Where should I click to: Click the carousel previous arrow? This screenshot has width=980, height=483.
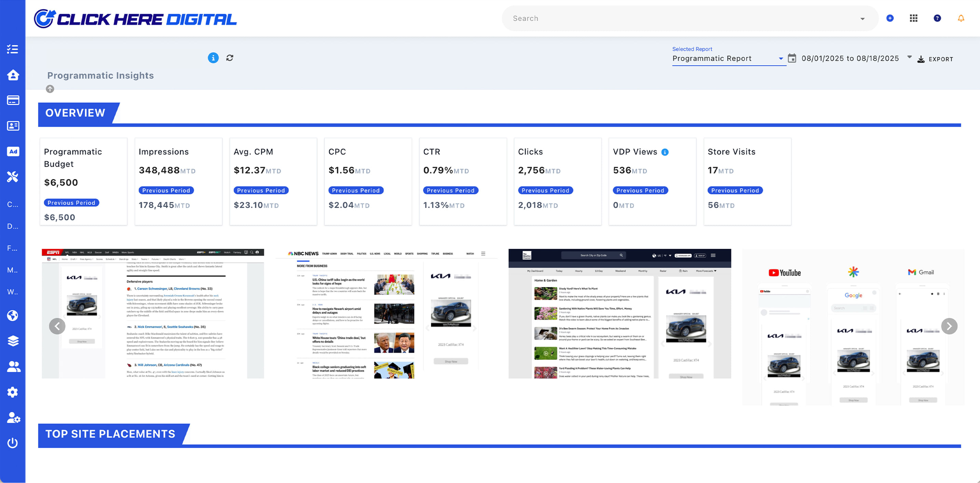[x=57, y=326]
